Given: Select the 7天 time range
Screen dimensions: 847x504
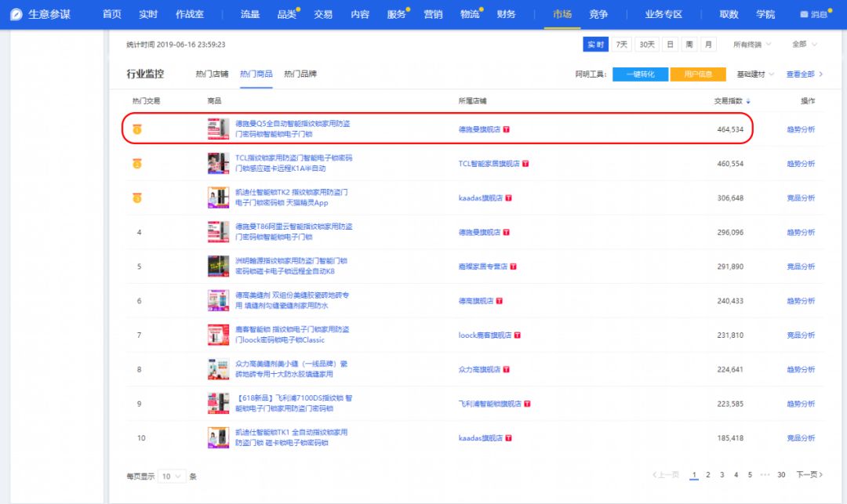Looking at the screenshot, I should click(x=622, y=44).
